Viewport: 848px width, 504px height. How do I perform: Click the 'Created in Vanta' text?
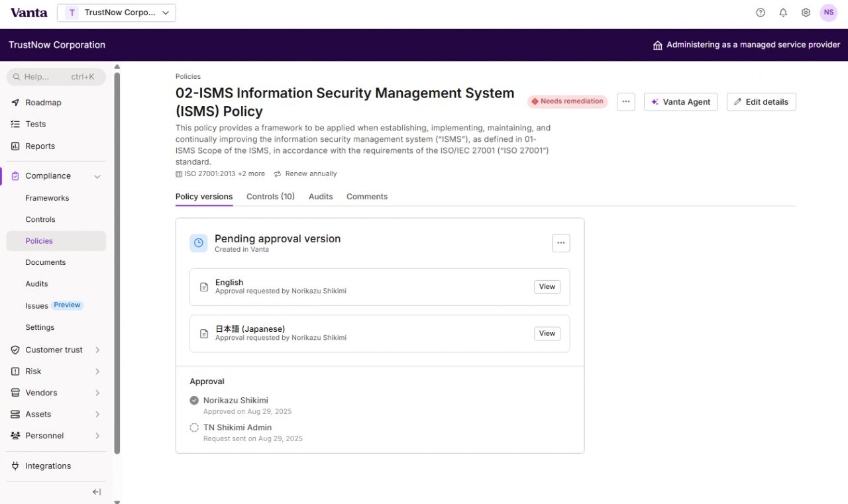242,250
